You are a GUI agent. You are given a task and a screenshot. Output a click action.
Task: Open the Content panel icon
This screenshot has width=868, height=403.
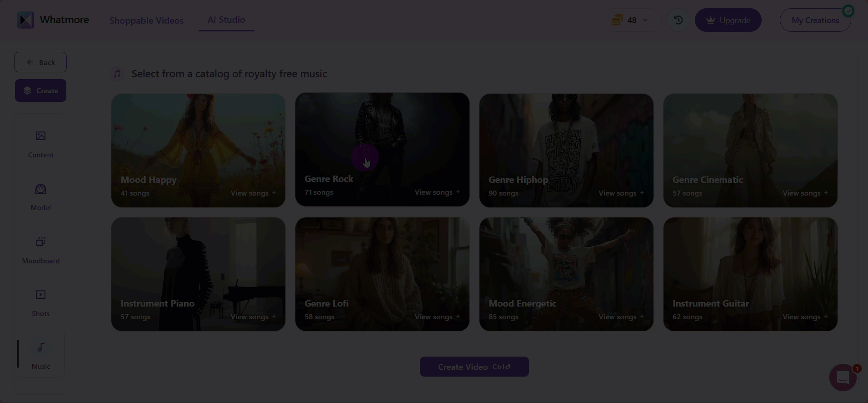click(x=40, y=136)
